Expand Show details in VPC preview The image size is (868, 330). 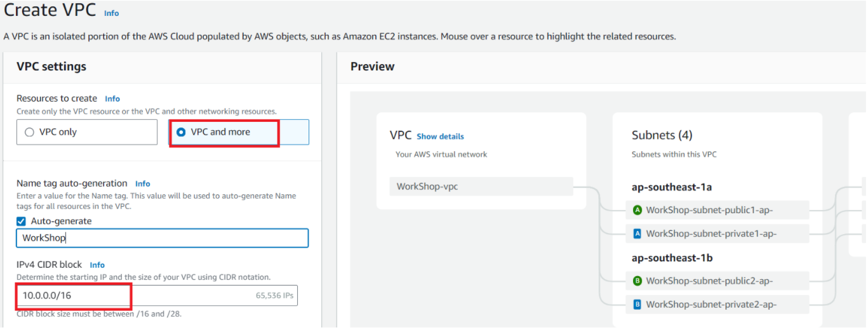[440, 136]
